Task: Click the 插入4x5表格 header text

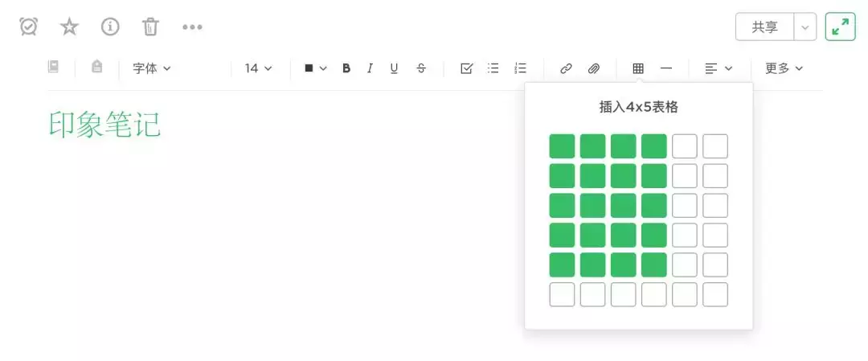Action: [x=639, y=108]
